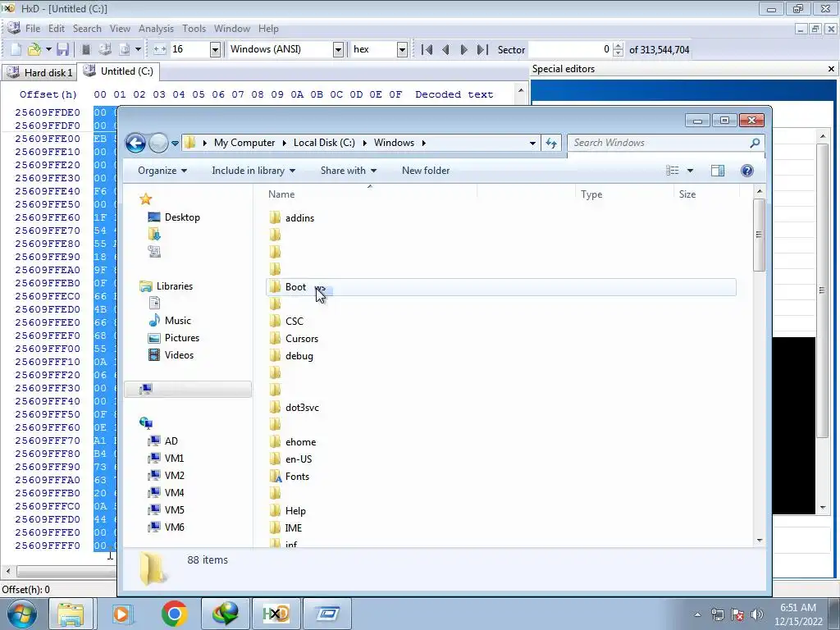Expand the address bar history dropdown
This screenshot has height=630, width=840.
click(532, 143)
